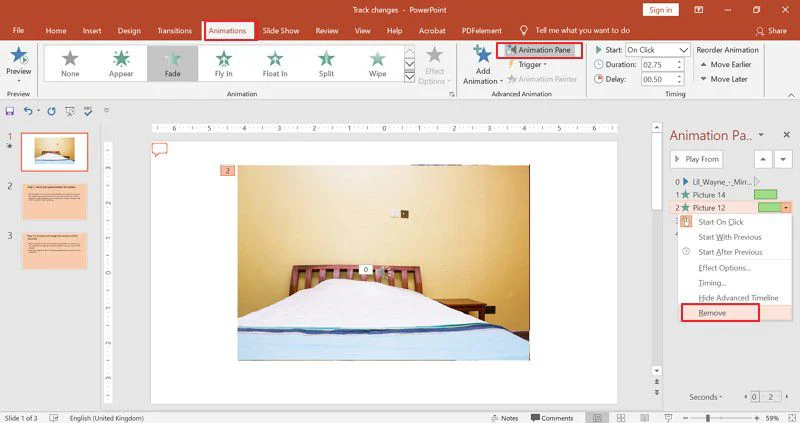
Task: Click the Share button
Action: coord(771,31)
